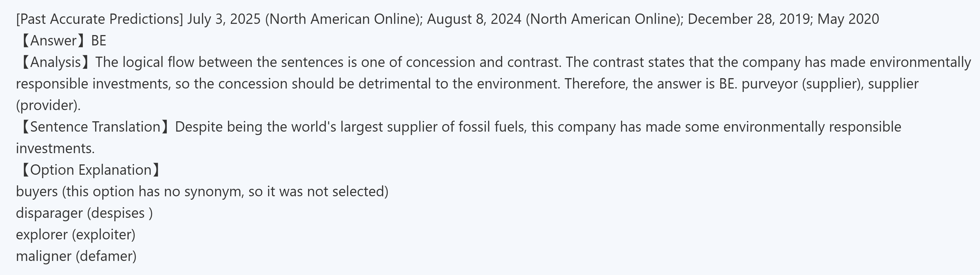Click the word "investments." ending the translation

tap(55, 148)
